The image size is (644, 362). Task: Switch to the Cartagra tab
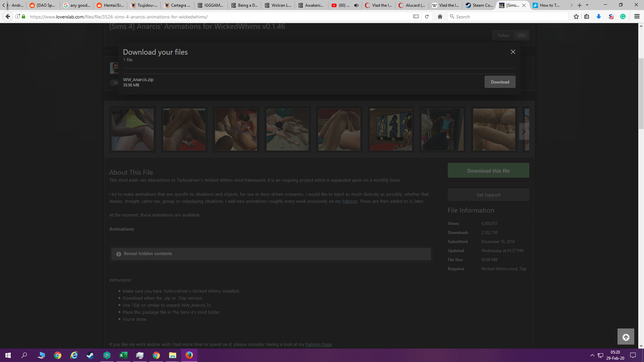tap(177, 5)
